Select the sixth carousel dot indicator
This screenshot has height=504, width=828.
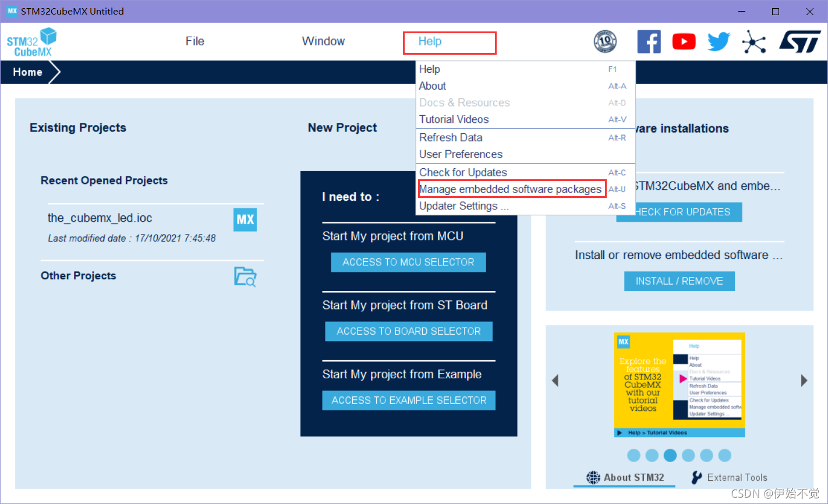[x=725, y=455]
